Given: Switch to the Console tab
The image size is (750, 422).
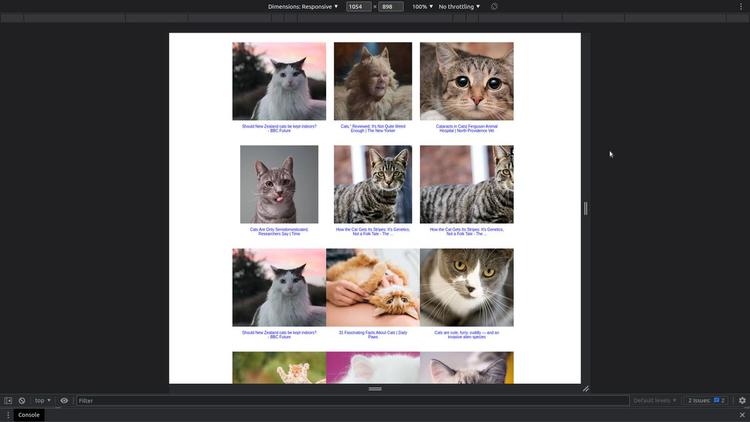Looking at the screenshot, I should click(29, 414).
